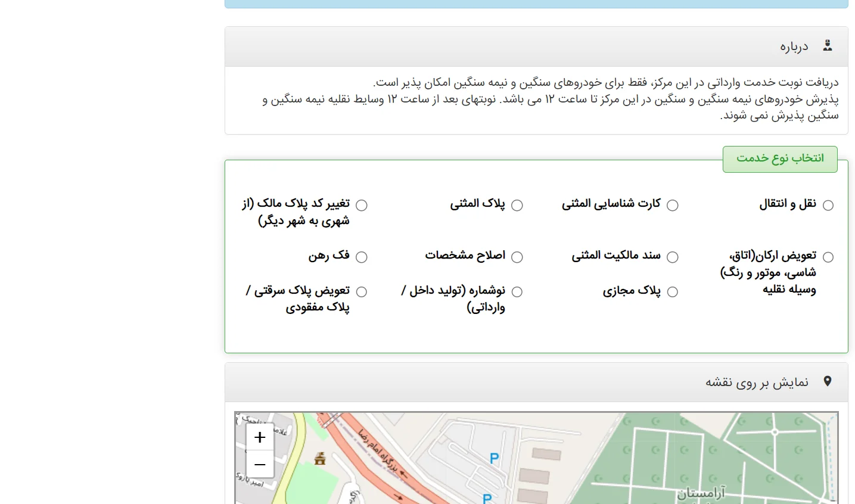Zoom in on the map with the plus button
Screen dimensions: 855x504
point(260,437)
